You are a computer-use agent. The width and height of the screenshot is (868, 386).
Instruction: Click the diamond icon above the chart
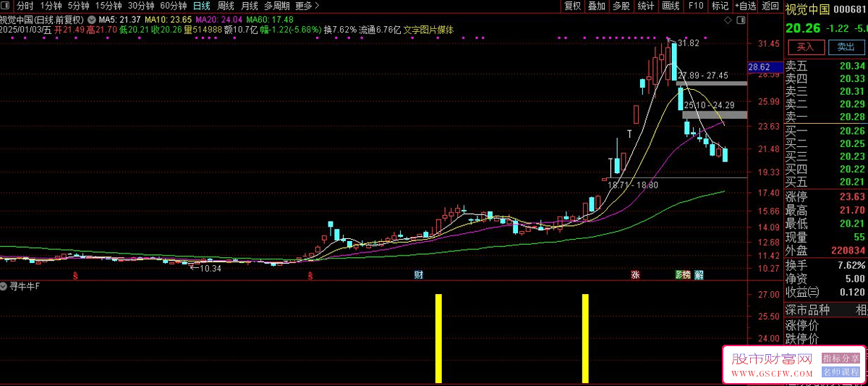pyautogui.click(x=727, y=19)
